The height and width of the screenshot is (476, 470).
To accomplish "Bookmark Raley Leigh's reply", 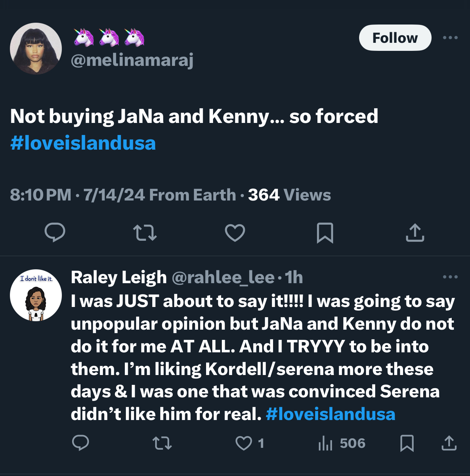I will pyautogui.click(x=407, y=443).
